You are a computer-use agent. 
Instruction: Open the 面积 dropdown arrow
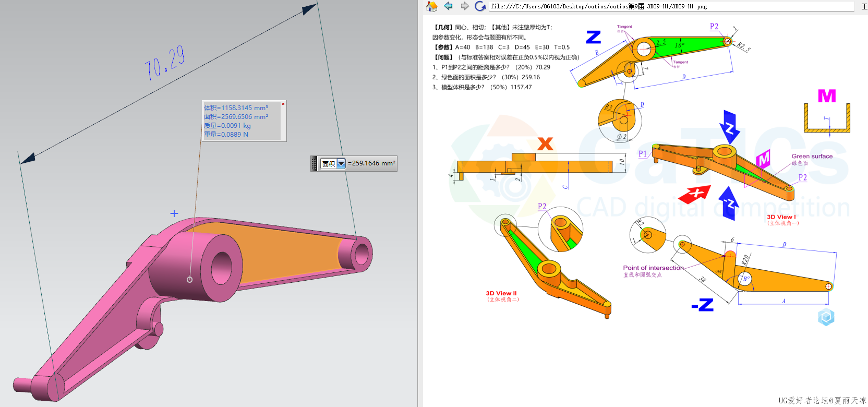(x=341, y=163)
